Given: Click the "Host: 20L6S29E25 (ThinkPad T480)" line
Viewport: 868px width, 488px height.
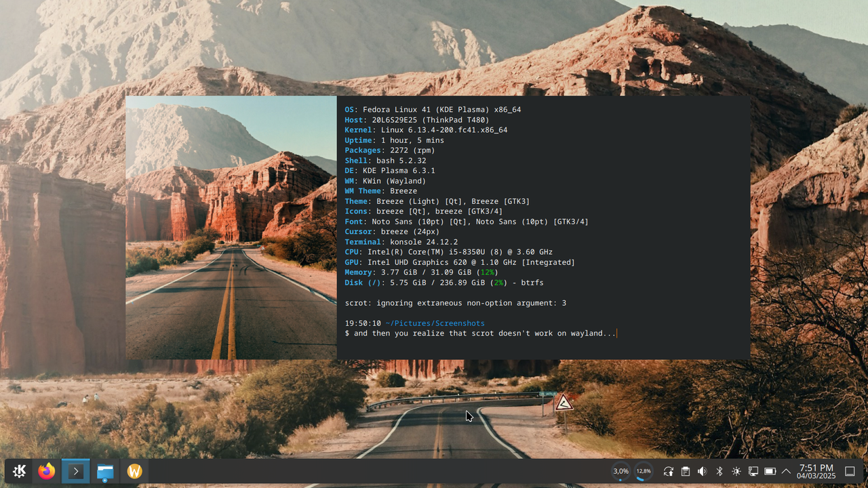Looking at the screenshot, I should [416, 120].
